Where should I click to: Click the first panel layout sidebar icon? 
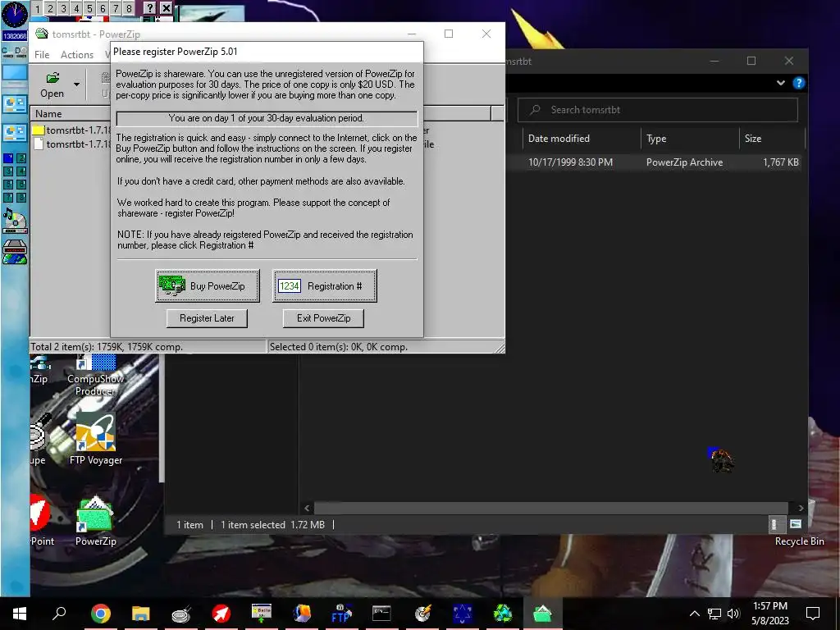[x=15, y=104]
